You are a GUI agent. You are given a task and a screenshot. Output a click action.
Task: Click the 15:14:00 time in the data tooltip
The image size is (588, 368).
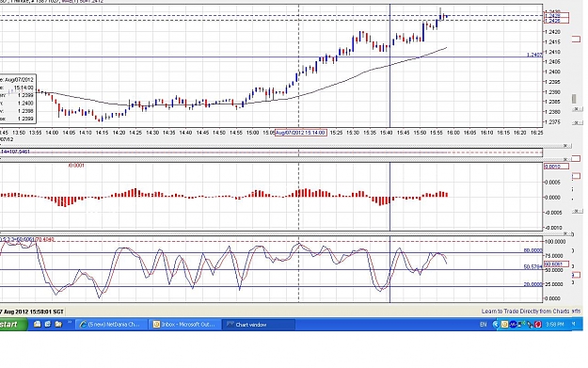[x=24, y=88]
